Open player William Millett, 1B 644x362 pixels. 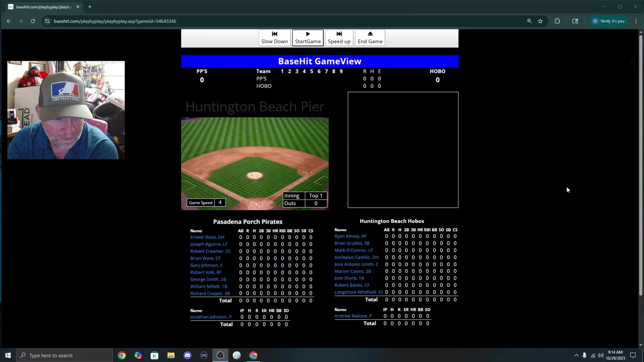(209, 287)
